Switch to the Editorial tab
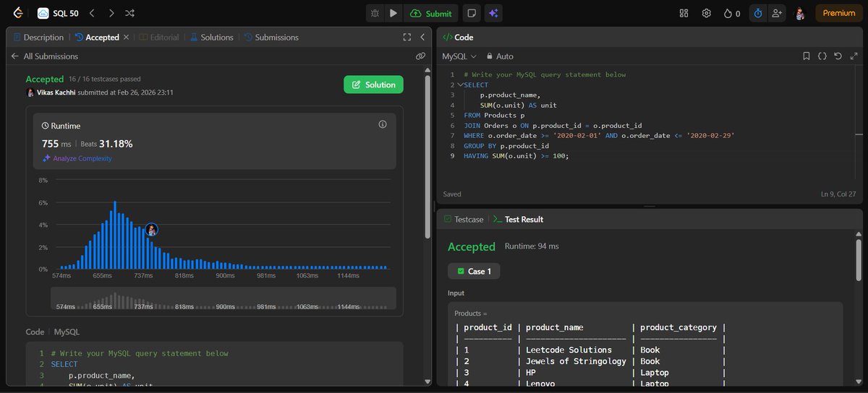868x393 pixels. [158, 37]
